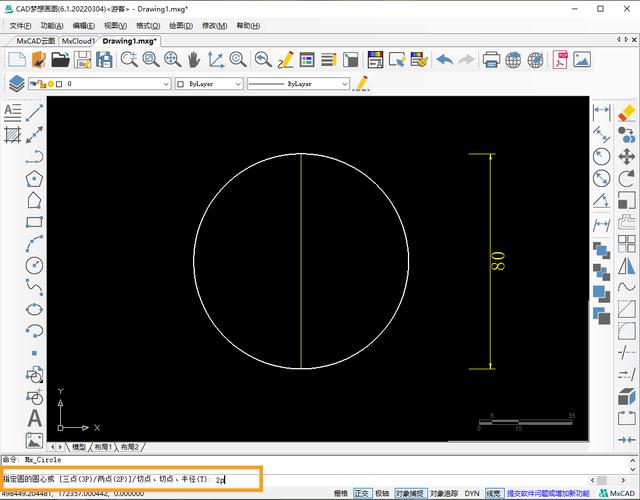640x500 pixels.
Task: Open the Layer manager icon
Action: point(17,84)
